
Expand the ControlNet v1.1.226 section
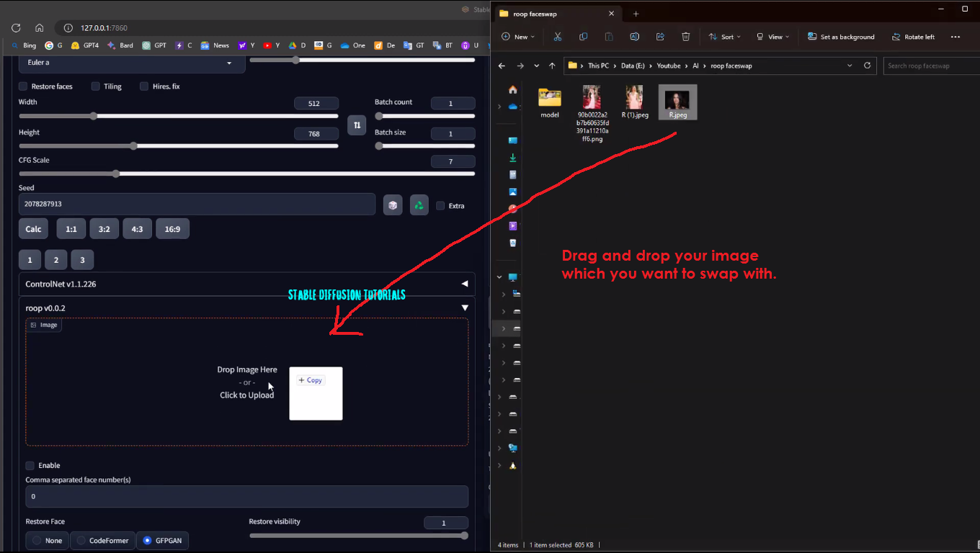tap(247, 284)
